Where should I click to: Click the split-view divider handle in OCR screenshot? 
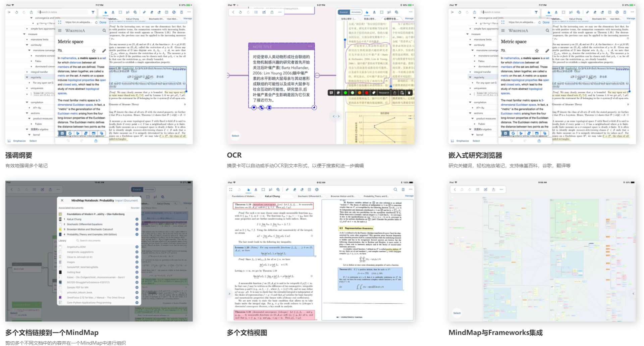pyautogui.click(x=336, y=116)
